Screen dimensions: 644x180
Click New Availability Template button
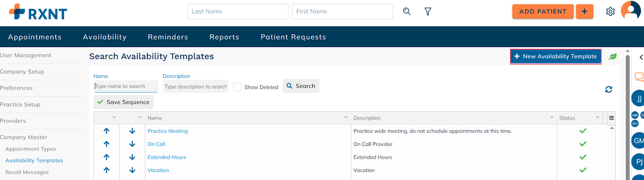tap(555, 57)
